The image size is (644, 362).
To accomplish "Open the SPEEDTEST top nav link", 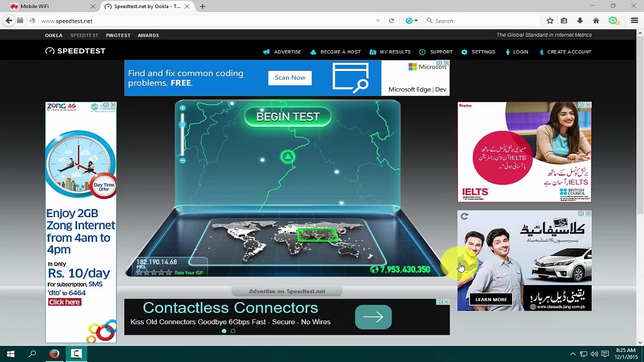I will click(84, 35).
